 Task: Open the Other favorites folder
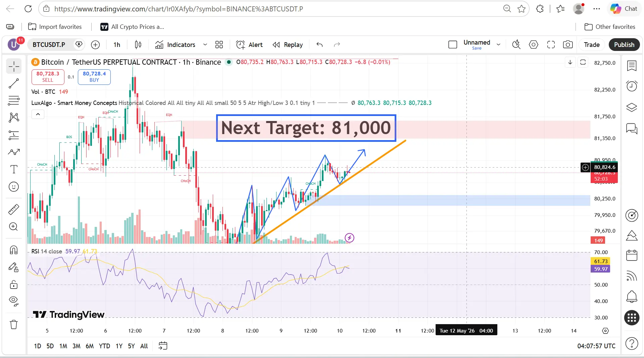point(610,27)
